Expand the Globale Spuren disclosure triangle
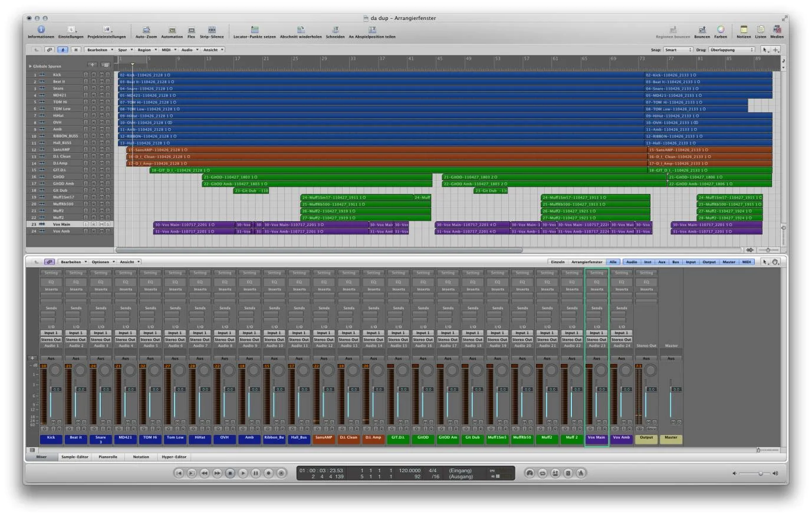This screenshot has height=517, width=812. 30,66
